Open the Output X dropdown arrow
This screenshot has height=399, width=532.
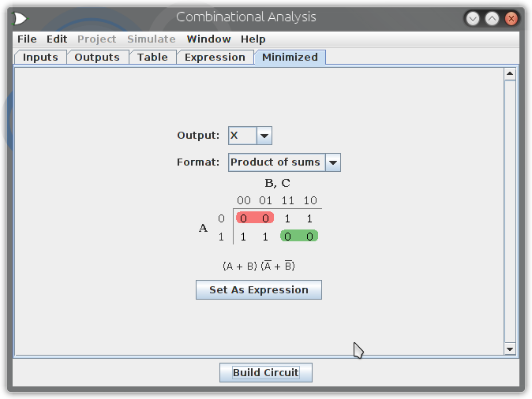click(x=264, y=136)
